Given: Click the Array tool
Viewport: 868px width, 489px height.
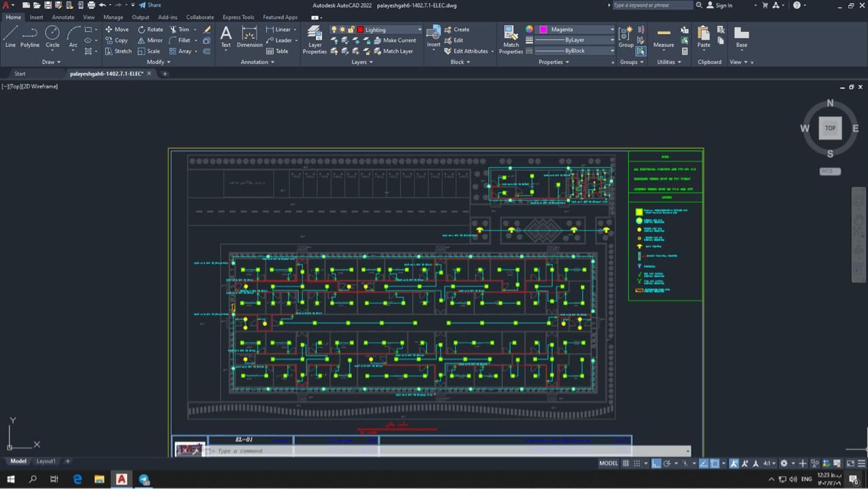Looking at the screenshot, I should pos(180,51).
